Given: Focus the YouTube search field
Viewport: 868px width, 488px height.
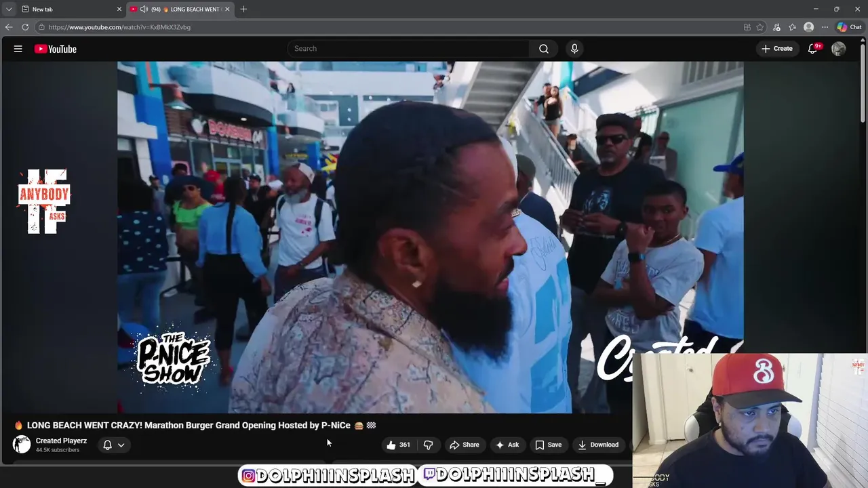Looking at the screenshot, I should click(x=408, y=49).
